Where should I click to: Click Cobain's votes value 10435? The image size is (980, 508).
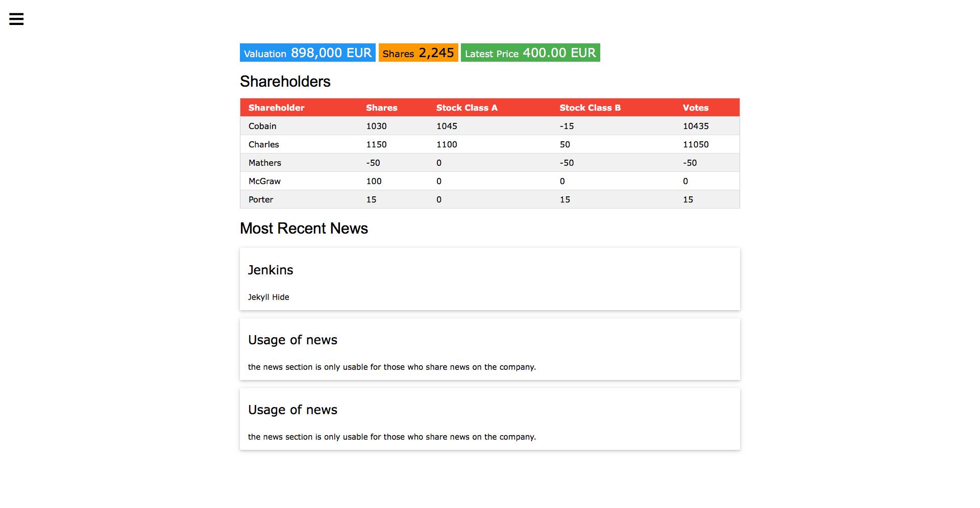point(696,126)
